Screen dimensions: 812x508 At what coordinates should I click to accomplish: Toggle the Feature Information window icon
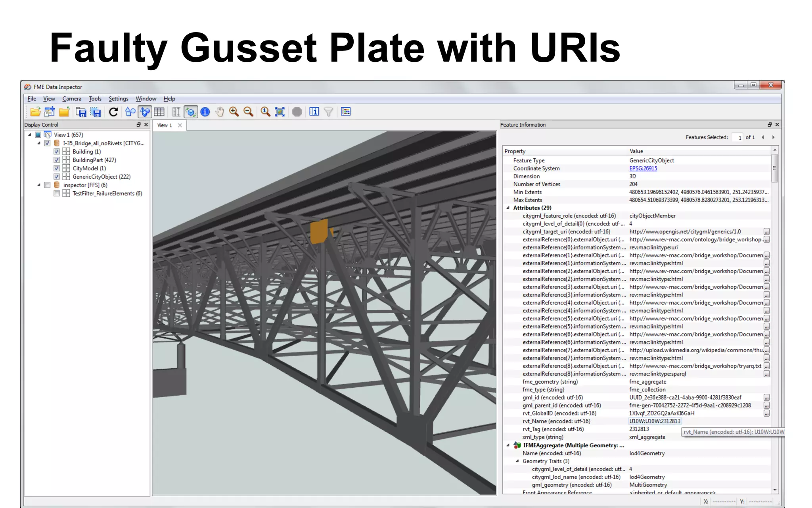pyautogui.click(x=314, y=112)
